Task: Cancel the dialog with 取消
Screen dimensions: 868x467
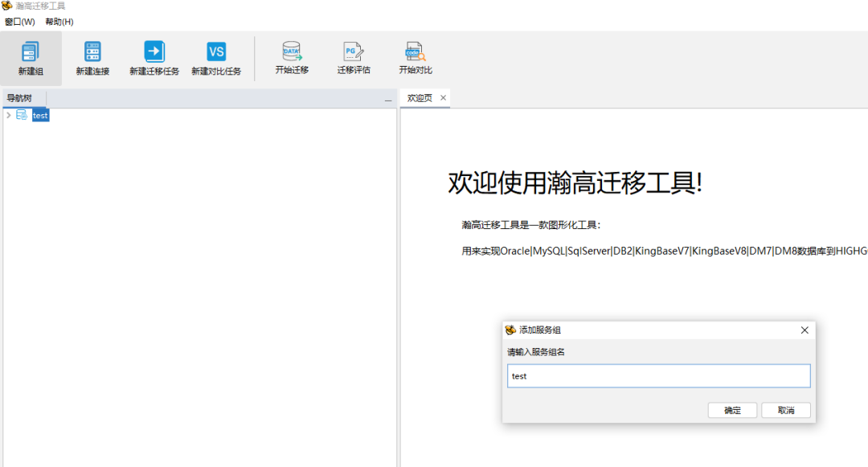Action: point(785,410)
